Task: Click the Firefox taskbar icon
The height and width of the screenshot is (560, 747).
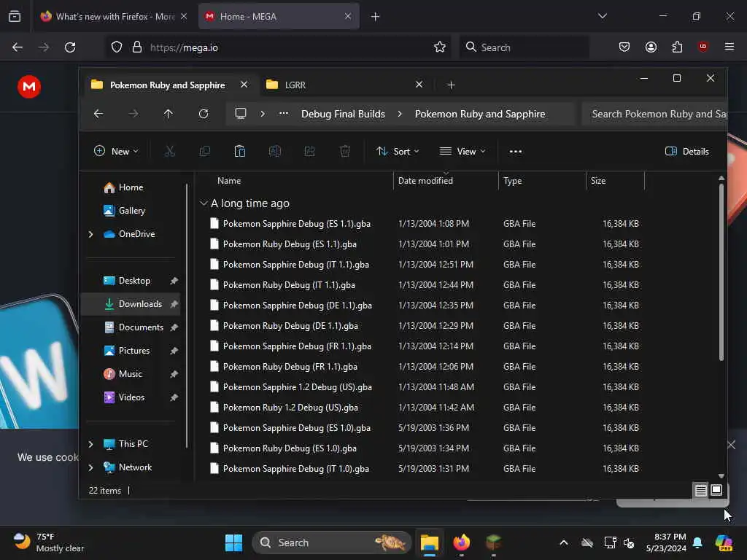Action: (461, 542)
